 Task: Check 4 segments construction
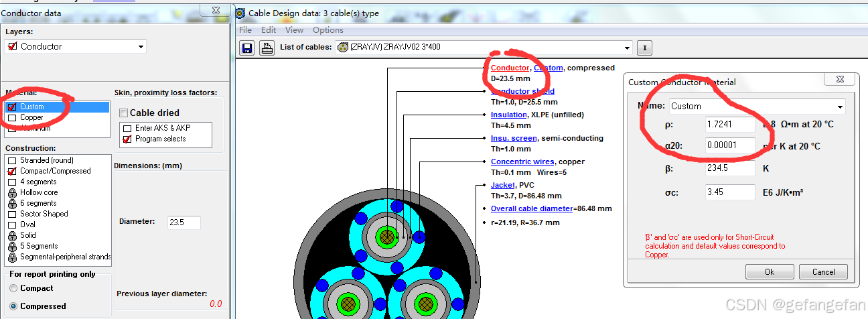pos(12,182)
